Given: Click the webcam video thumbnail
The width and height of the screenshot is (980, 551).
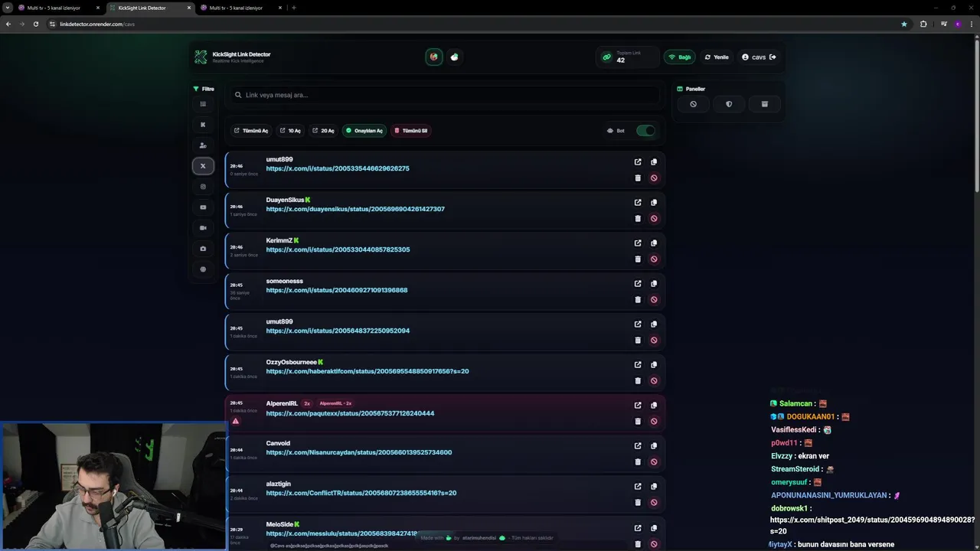Looking at the screenshot, I should [x=113, y=487].
